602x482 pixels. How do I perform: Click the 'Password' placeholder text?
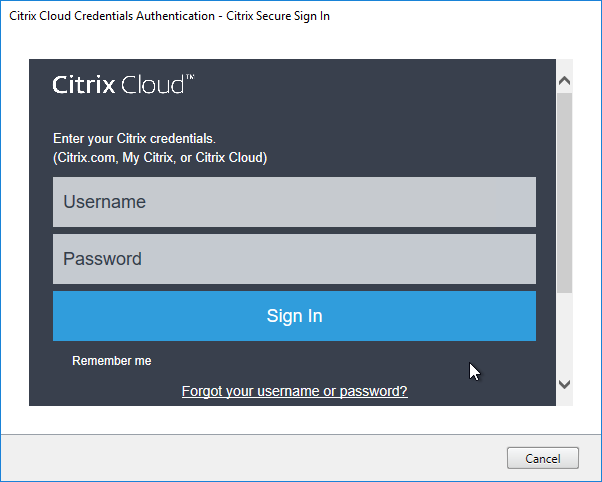point(103,259)
